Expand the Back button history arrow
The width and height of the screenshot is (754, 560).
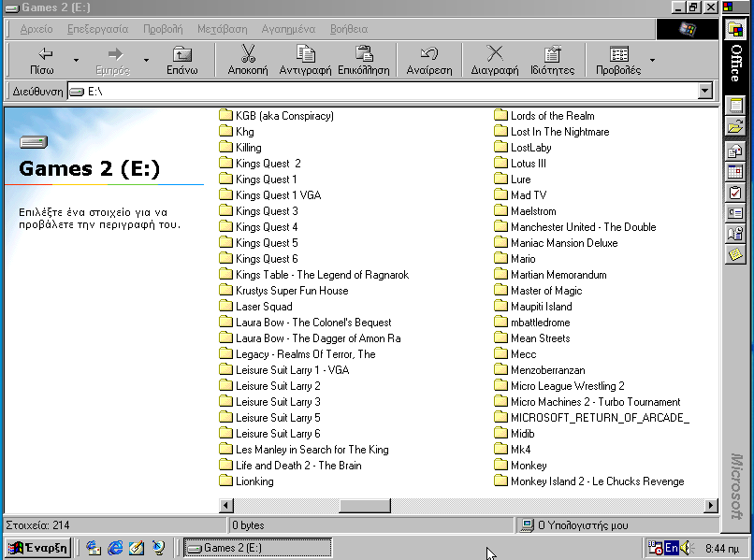pyautogui.click(x=76, y=61)
